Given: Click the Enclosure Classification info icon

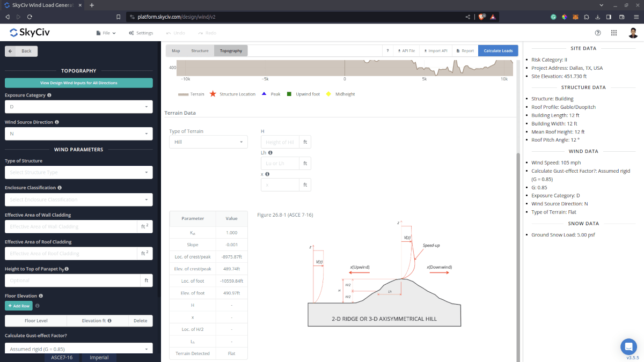Looking at the screenshot, I should click(x=60, y=188).
